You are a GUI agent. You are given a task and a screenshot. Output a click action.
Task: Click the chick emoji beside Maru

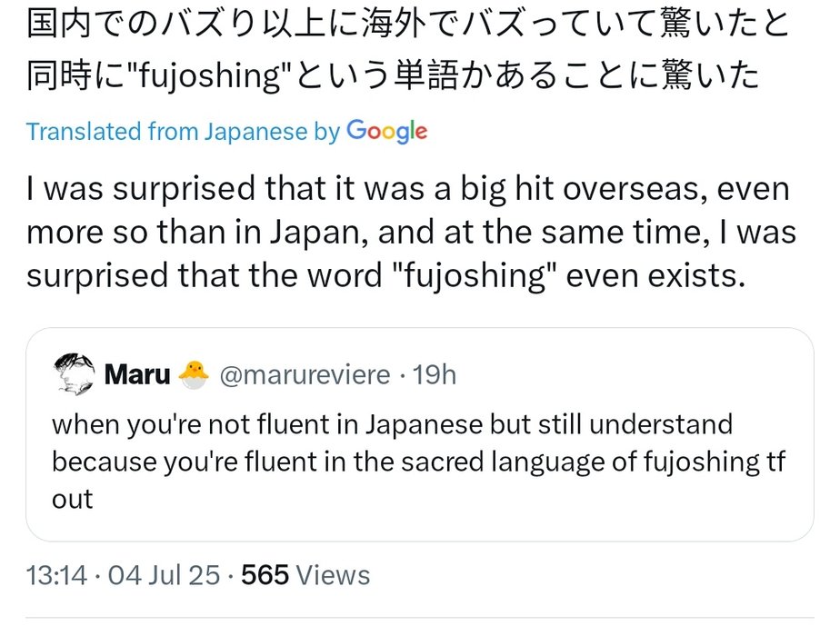point(194,373)
